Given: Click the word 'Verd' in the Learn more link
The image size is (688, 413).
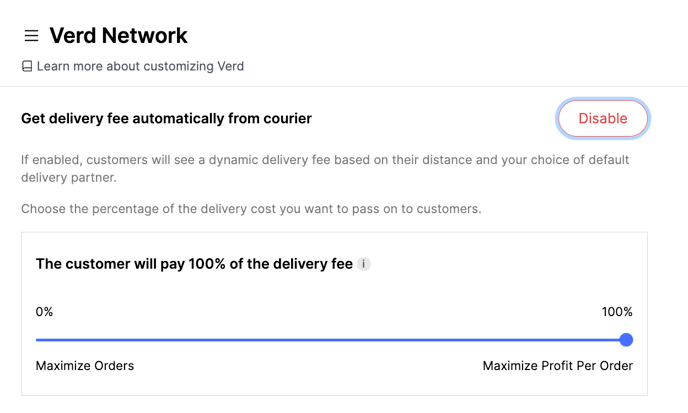Looking at the screenshot, I should pyautogui.click(x=231, y=66).
